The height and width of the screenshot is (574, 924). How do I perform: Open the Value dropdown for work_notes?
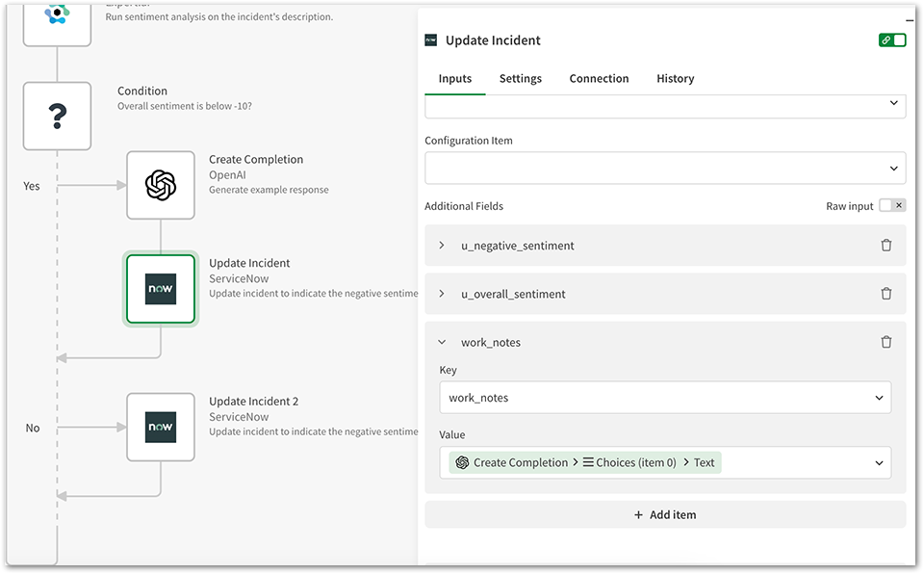(878, 462)
